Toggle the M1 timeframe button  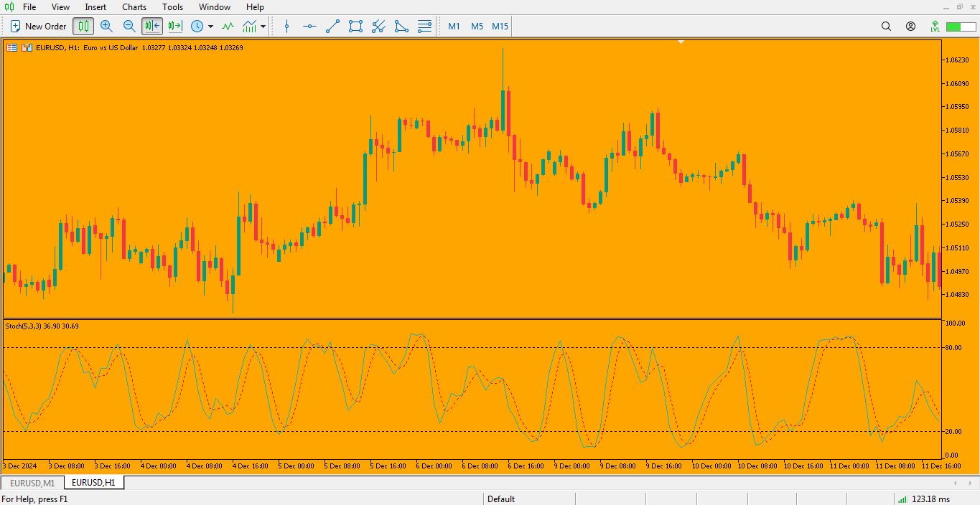pos(454,26)
